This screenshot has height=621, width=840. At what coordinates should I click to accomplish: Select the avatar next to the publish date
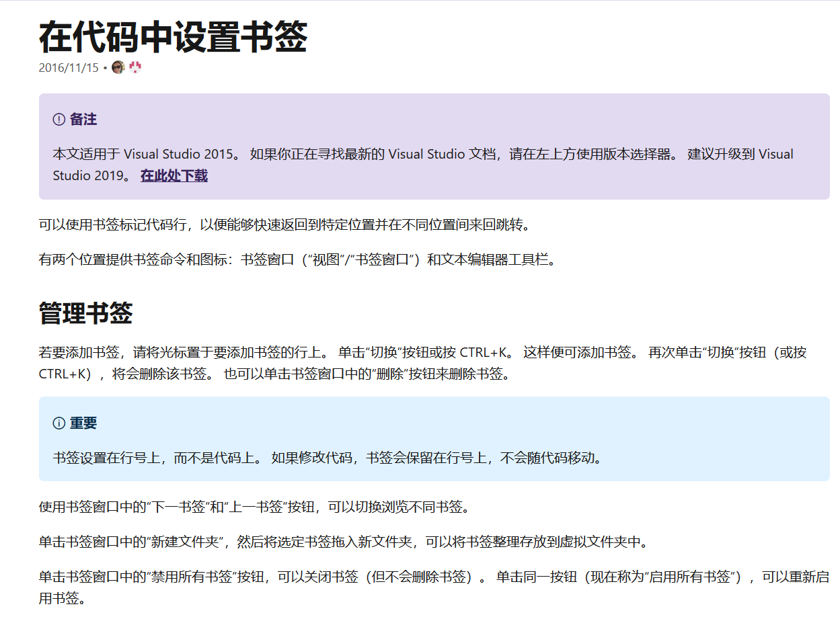coord(118,68)
